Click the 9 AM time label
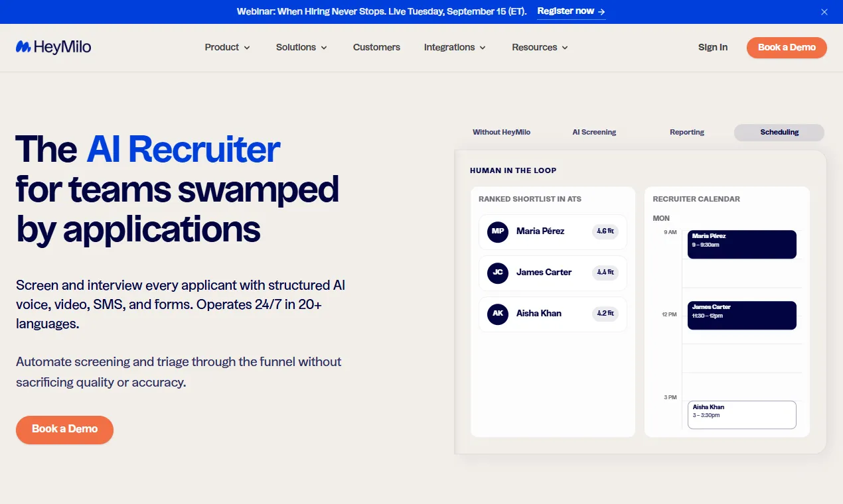Viewport: 843px width, 504px height. (x=670, y=232)
